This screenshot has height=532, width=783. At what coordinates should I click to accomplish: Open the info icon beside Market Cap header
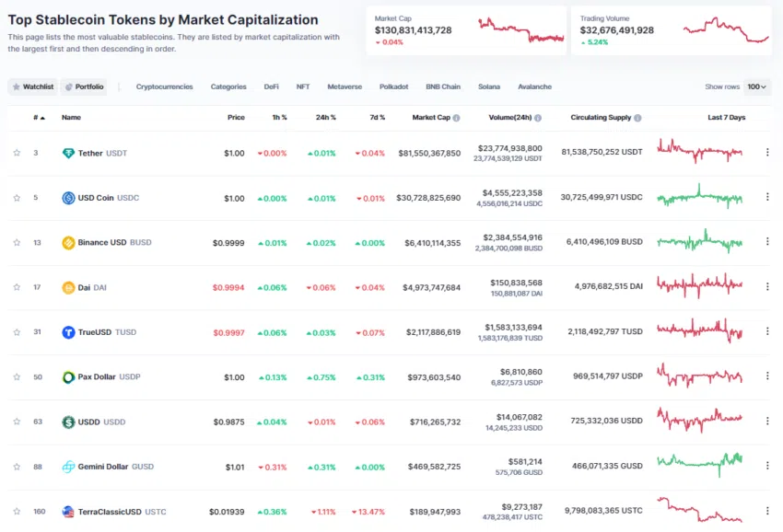(x=456, y=118)
